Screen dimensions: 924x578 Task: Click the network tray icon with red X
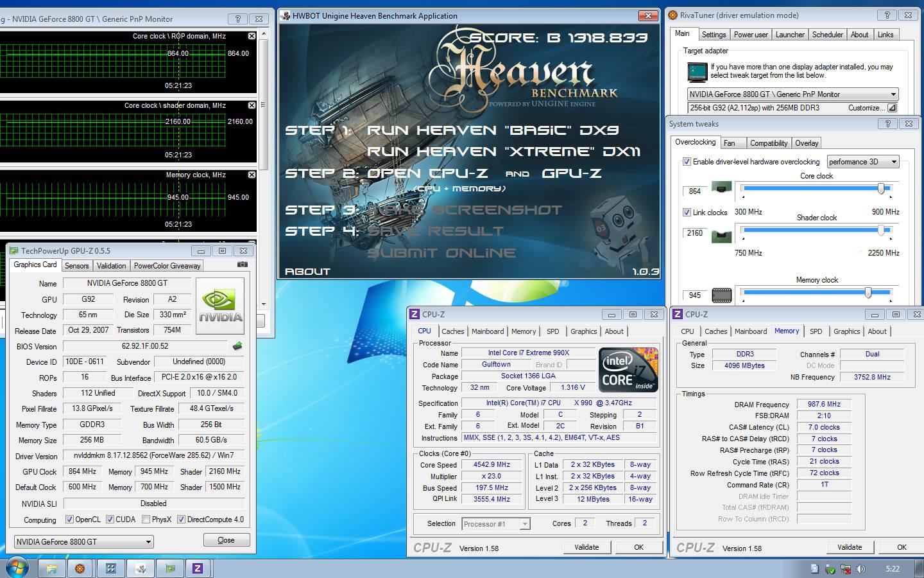tap(846, 569)
